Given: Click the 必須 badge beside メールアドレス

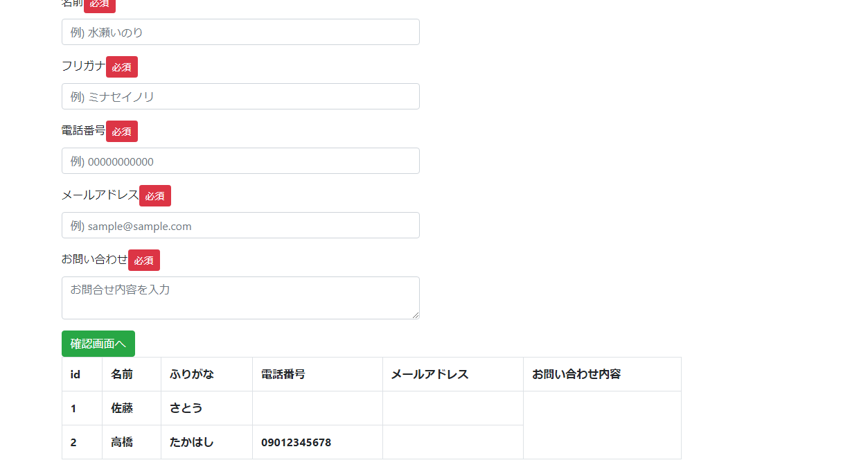Looking at the screenshot, I should [155, 196].
